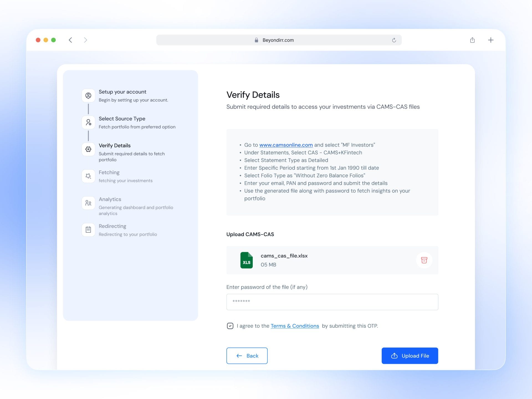532x399 pixels.
Task: Go forward with the browser arrow
Action: click(86, 40)
